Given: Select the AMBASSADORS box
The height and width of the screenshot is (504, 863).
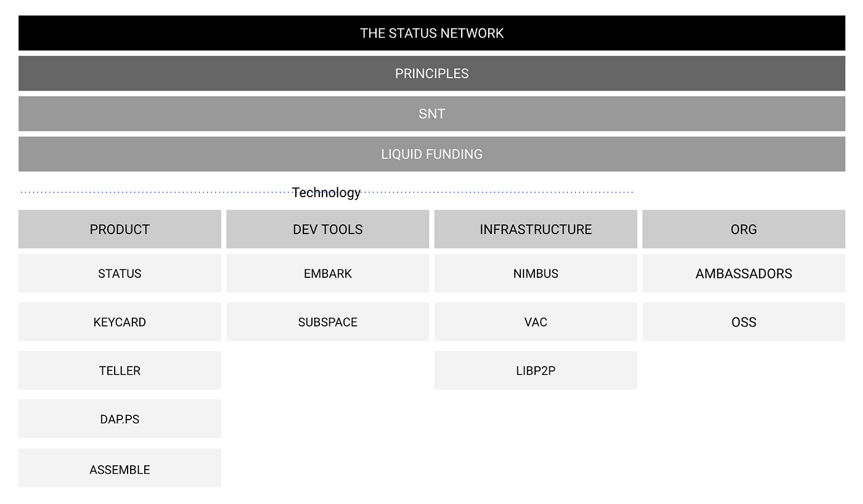Looking at the screenshot, I should click(743, 274).
